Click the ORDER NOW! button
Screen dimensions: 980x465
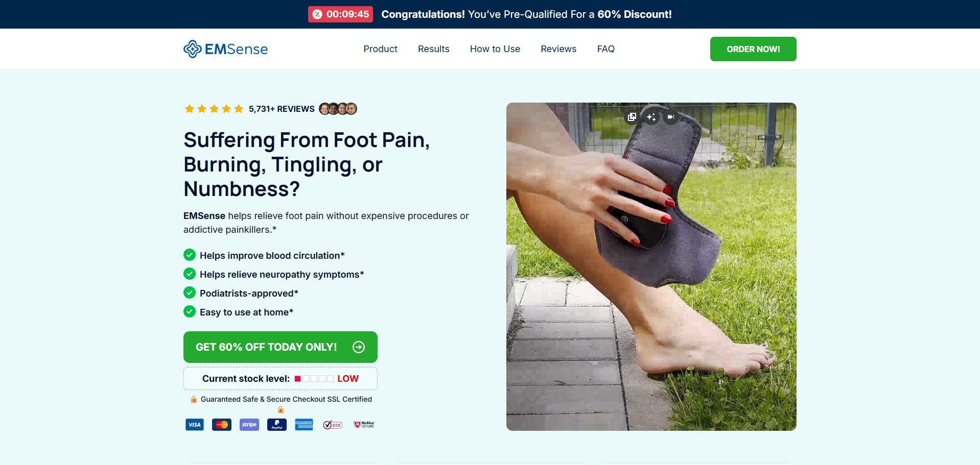(x=753, y=49)
